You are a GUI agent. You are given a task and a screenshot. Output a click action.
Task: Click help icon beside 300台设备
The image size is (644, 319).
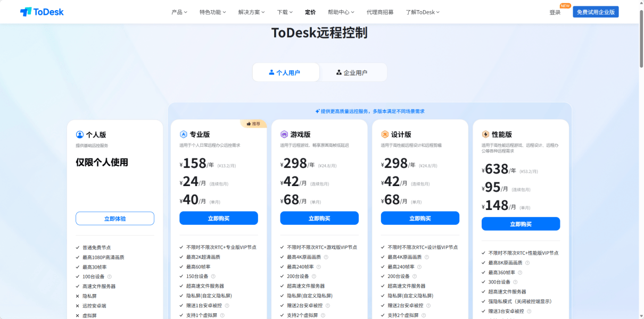[x=515, y=282]
